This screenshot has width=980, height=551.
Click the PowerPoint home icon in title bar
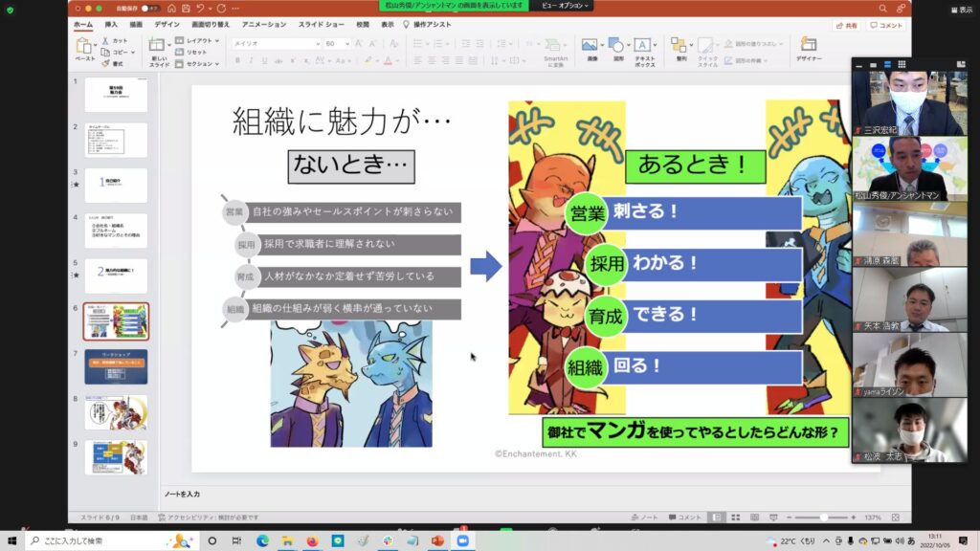(x=172, y=9)
